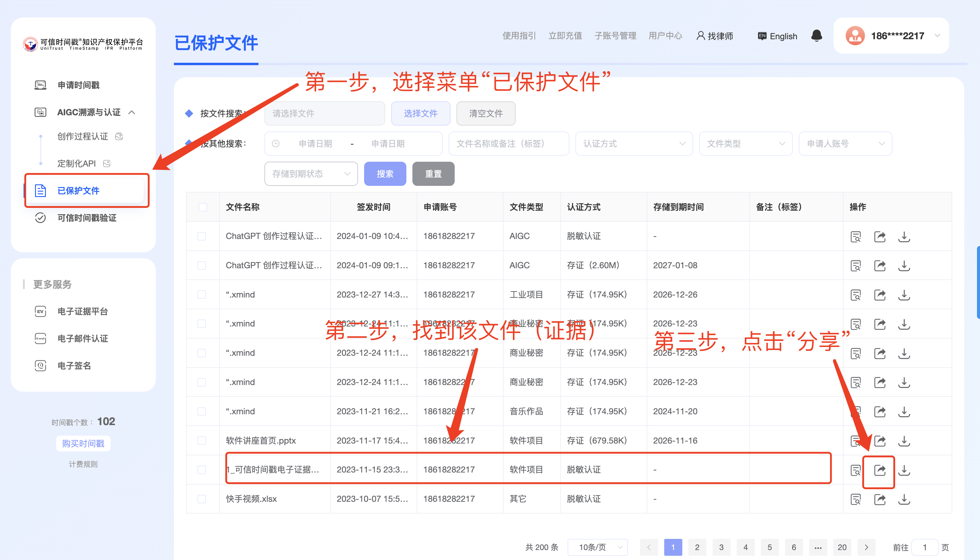The height and width of the screenshot is (560, 980).
Task: Open the 存储到期状态 dropdown
Action: pos(311,174)
